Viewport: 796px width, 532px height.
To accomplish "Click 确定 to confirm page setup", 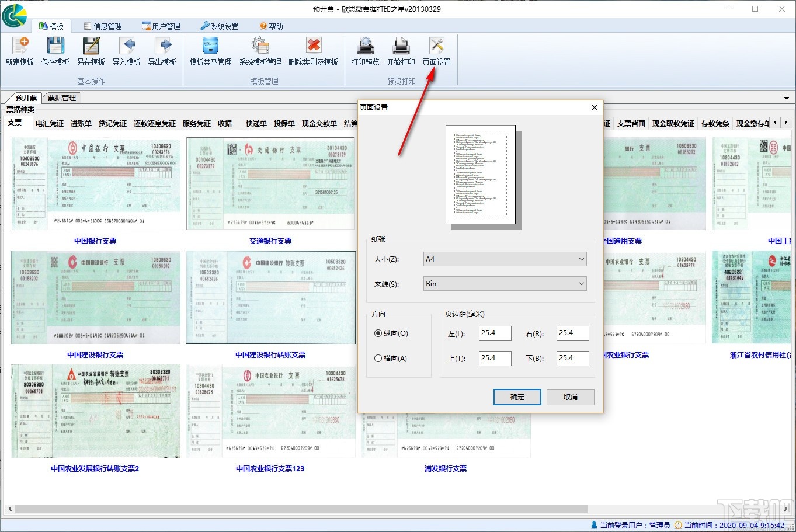I will (x=517, y=397).
